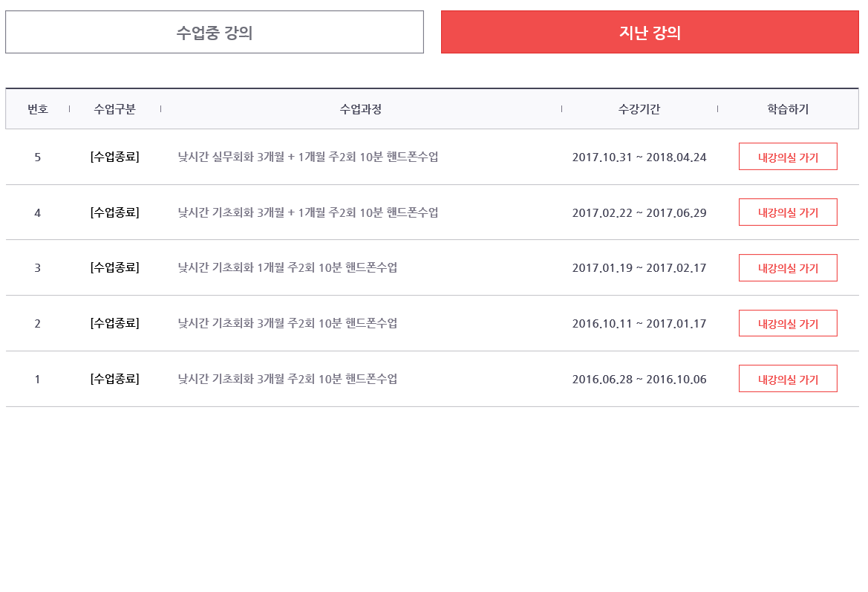Click the course title starting 2016.06.28
Viewport: 868px width, 592px height.
[x=287, y=379]
